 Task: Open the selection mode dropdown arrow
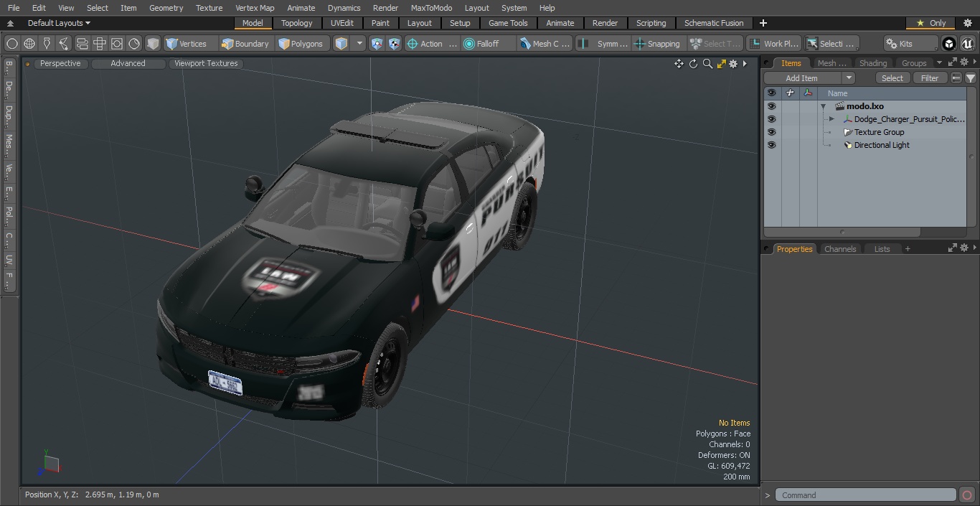click(x=359, y=44)
